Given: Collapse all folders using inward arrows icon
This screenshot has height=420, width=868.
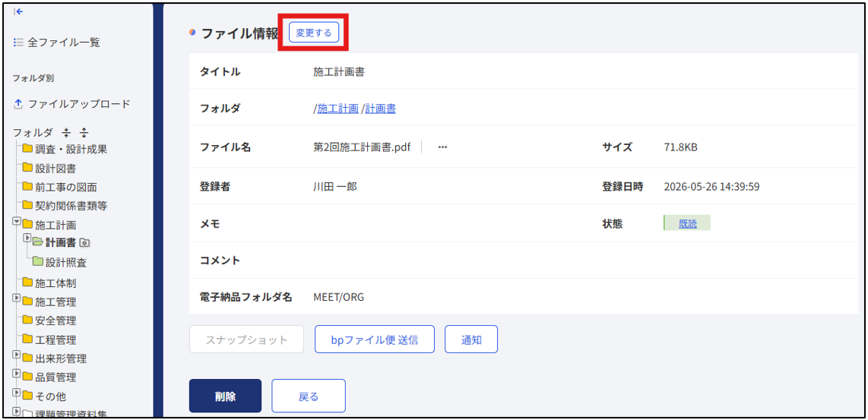Looking at the screenshot, I should coord(66,133).
